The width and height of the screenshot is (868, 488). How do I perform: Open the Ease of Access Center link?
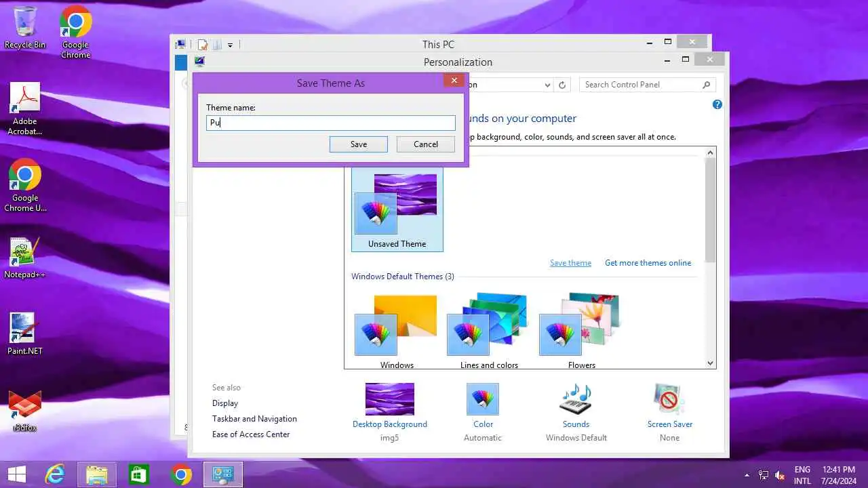(251, 434)
